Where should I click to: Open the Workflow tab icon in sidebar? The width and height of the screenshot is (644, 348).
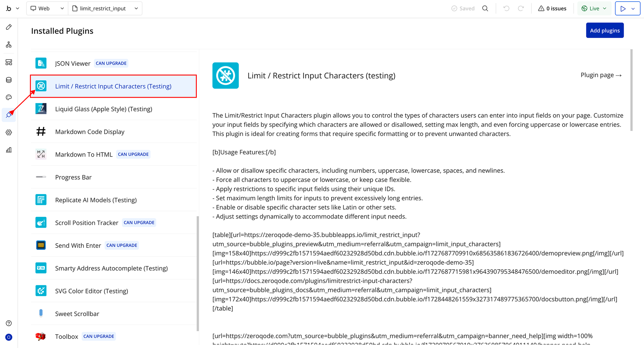coord(9,45)
